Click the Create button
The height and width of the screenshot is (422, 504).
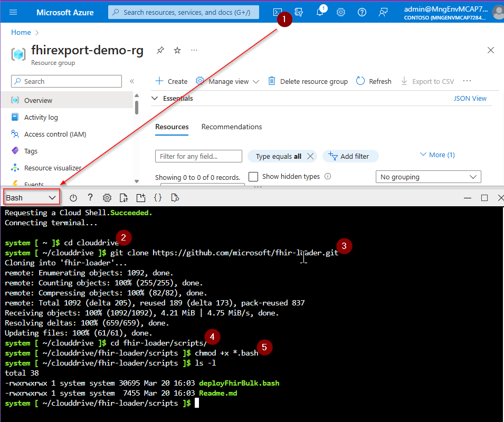(172, 81)
